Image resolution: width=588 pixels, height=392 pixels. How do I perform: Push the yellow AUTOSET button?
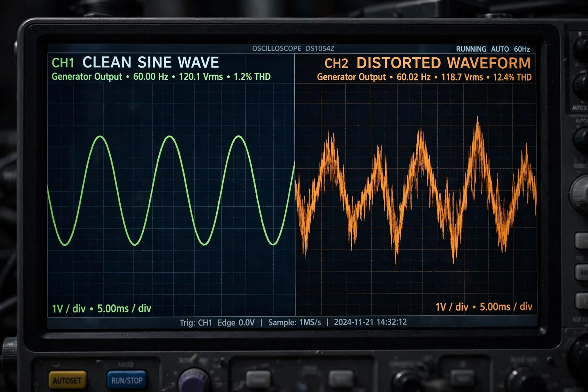pyautogui.click(x=68, y=380)
